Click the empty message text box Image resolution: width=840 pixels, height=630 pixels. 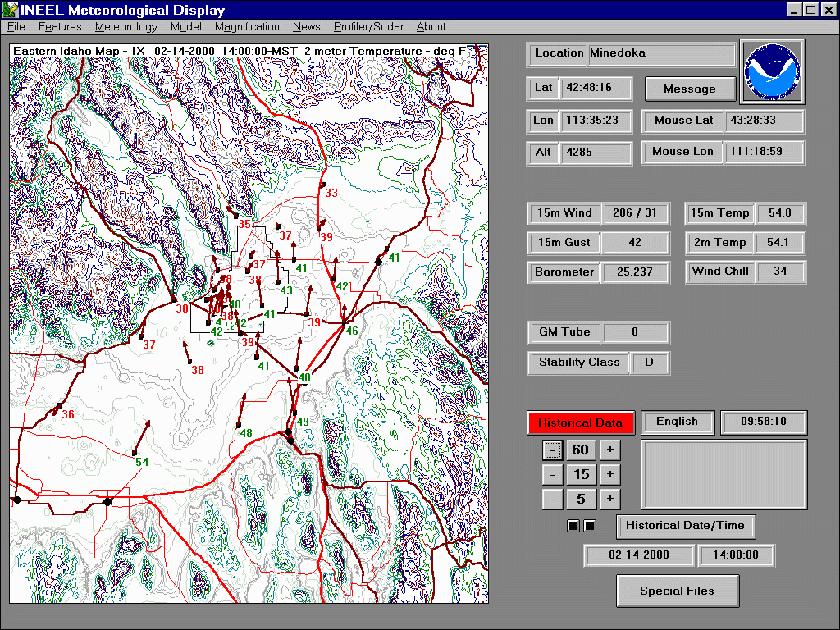724,475
